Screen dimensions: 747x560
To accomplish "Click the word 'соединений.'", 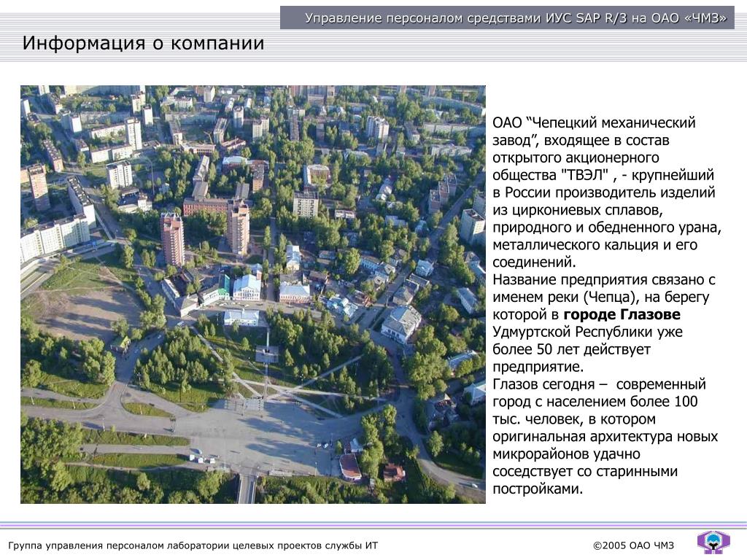I will (x=535, y=262).
